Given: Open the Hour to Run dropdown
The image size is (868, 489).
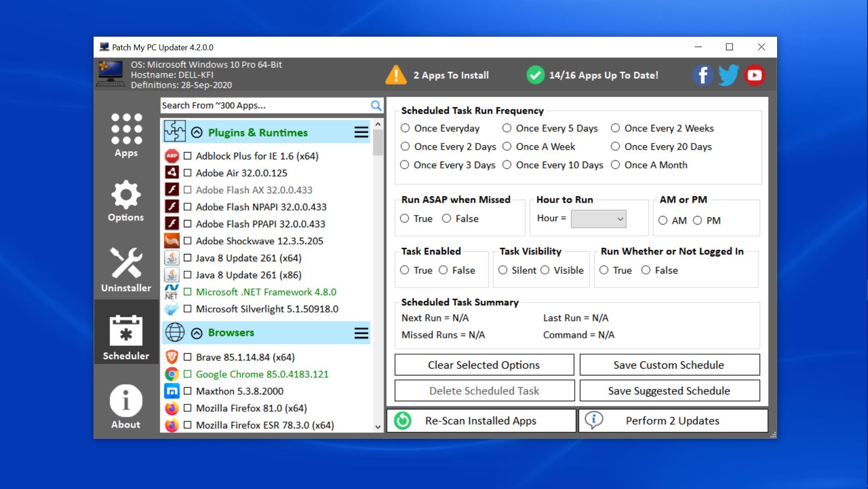Looking at the screenshot, I should coord(599,219).
